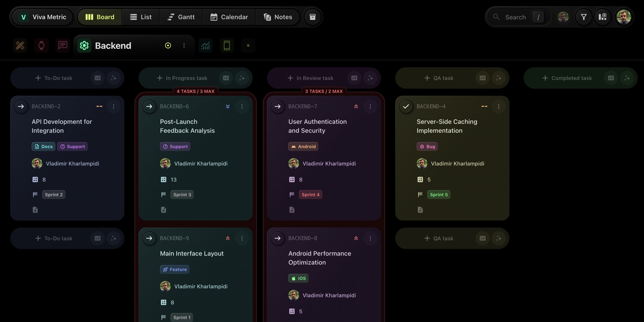
Task: Open the analytics chart icon
Action: (x=205, y=45)
